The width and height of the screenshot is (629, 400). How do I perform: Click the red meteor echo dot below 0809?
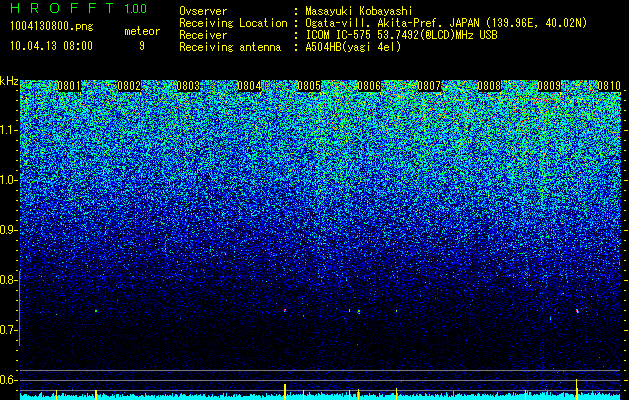(577, 311)
